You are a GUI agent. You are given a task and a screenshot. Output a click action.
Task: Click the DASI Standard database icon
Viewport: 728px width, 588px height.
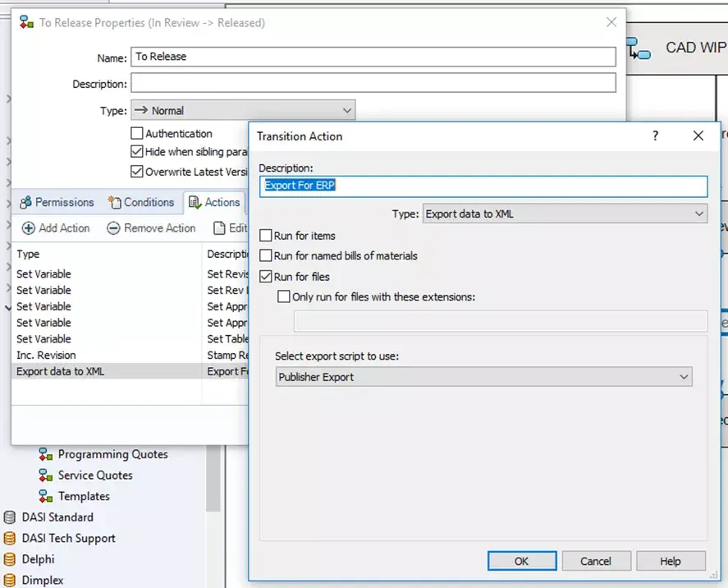tap(10, 517)
